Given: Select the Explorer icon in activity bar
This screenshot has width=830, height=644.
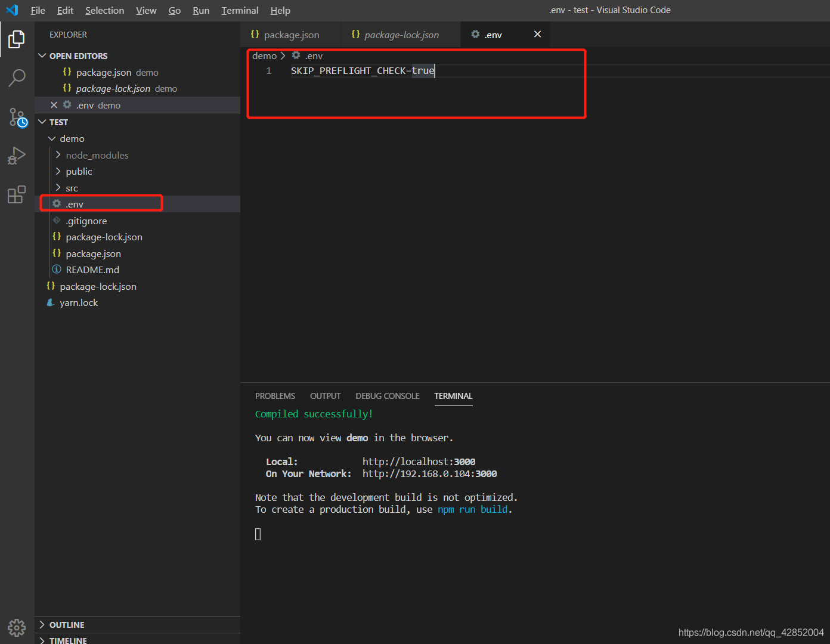Looking at the screenshot, I should (16, 39).
